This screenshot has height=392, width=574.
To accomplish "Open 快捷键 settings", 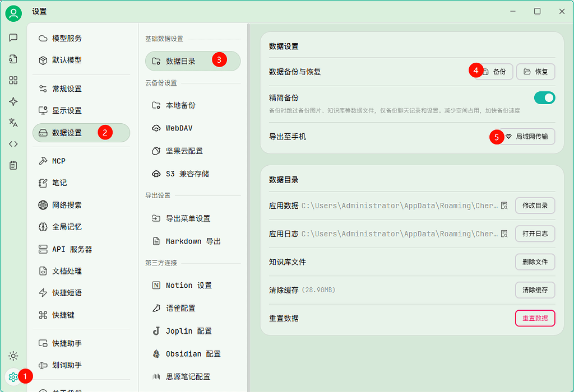I will tap(81, 315).
